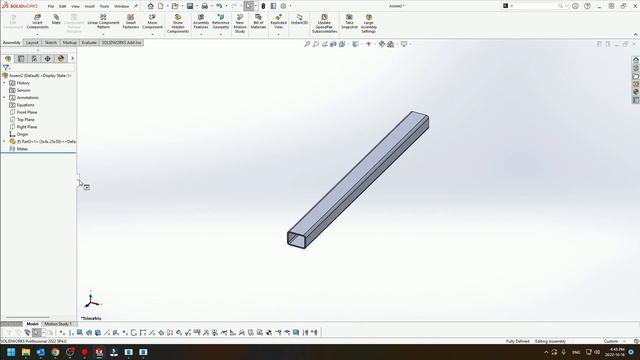Select the Move Component tool
This screenshot has width=640, height=360.
pyautogui.click(x=152, y=21)
